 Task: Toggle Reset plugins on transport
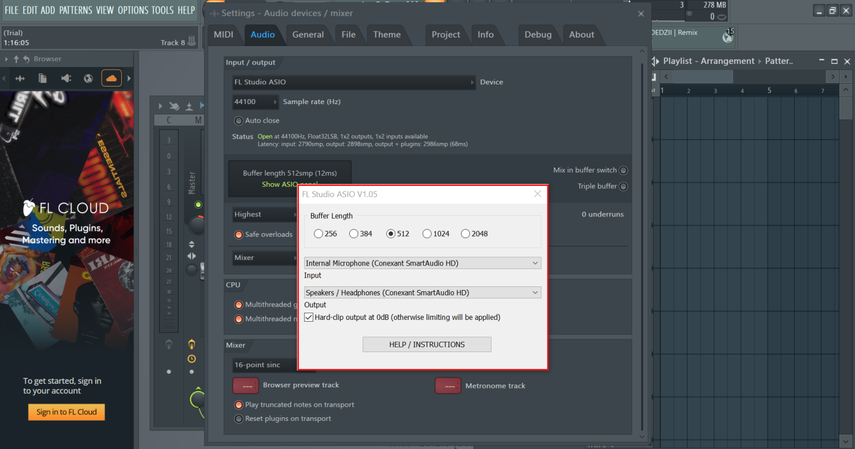coord(238,419)
